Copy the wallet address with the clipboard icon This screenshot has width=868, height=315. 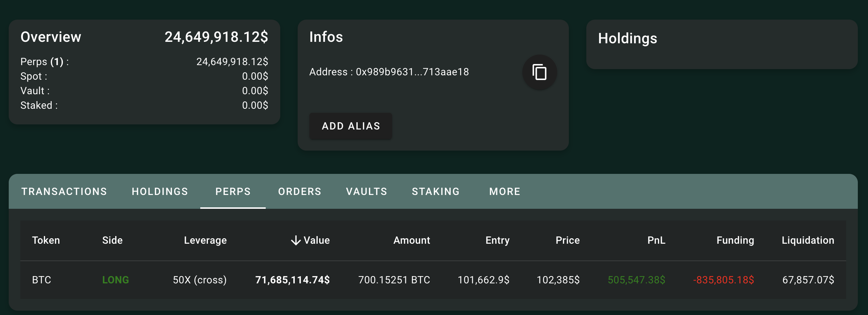click(539, 72)
